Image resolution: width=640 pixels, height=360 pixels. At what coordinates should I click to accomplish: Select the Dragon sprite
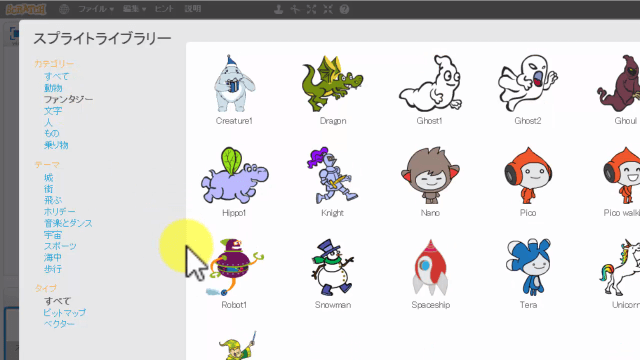(333, 90)
